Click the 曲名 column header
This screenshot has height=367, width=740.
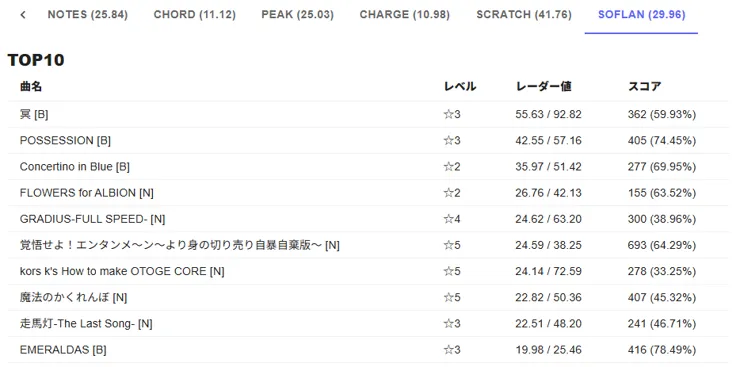tap(31, 87)
